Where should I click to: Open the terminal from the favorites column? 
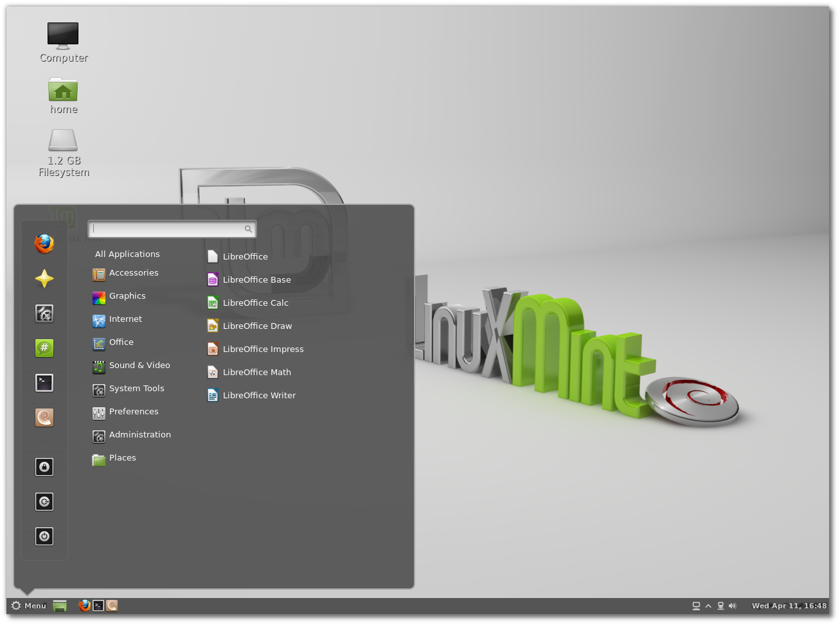tap(44, 382)
